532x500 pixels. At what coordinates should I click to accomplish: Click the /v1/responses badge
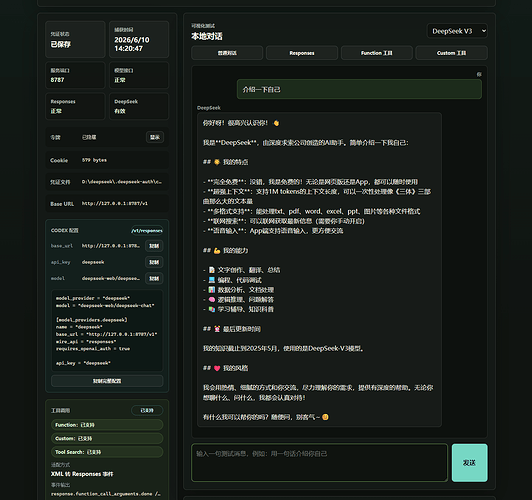[147, 231]
